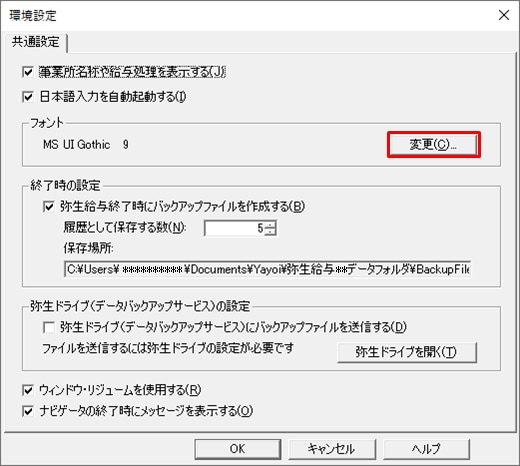The image size is (520, 466).
Task: Open help with the ヘルプ button
Action: point(426,449)
